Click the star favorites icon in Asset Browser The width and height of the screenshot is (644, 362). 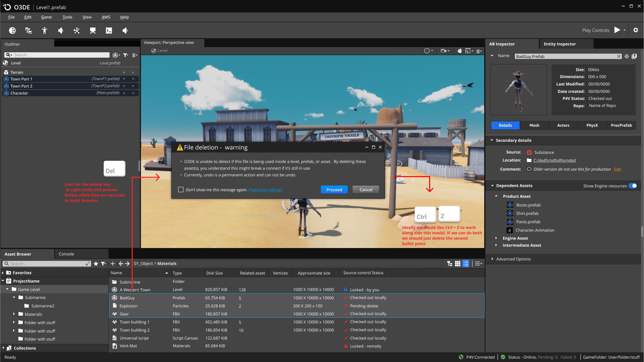coord(96,264)
